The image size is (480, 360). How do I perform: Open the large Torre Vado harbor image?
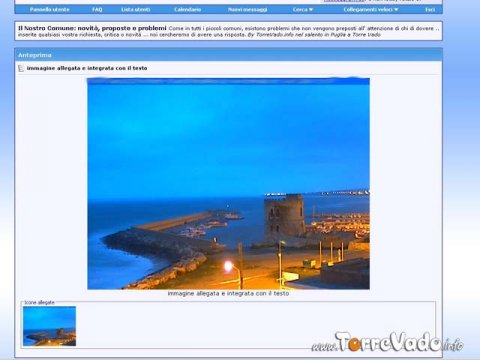tap(228, 183)
